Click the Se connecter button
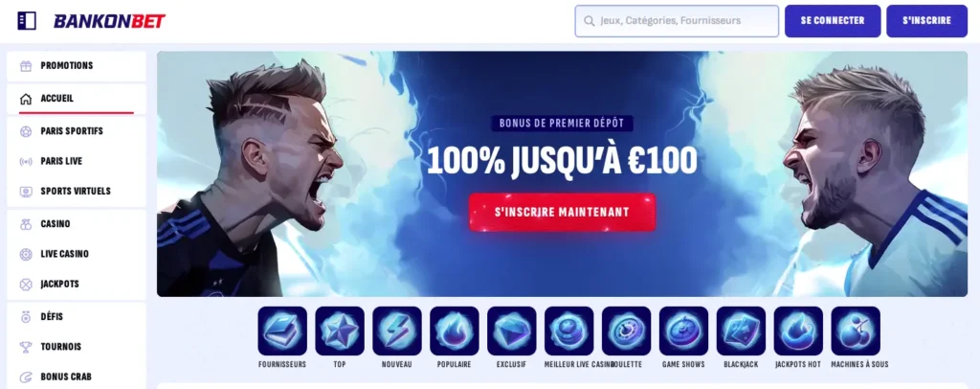980x389 pixels. pyautogui.click(x=833, y=21)
